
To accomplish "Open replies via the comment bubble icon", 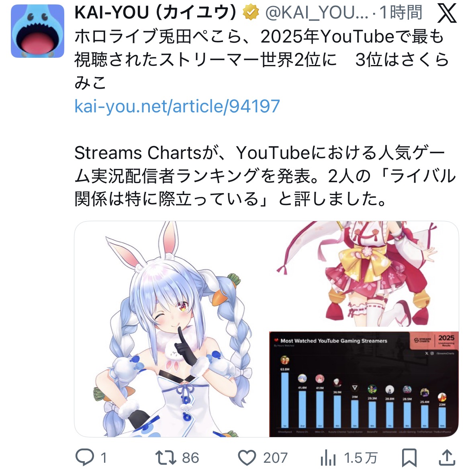I will tap(85, 457).
